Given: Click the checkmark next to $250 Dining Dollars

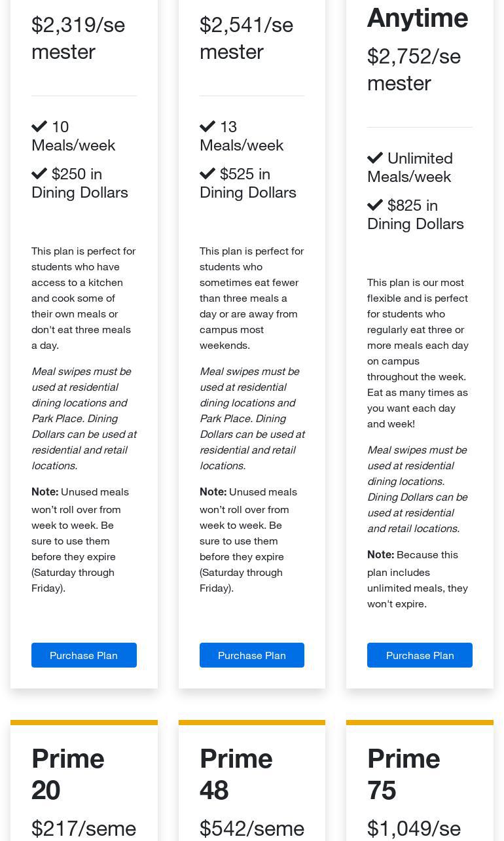Looking at the screenshot, I should point(39,173).
